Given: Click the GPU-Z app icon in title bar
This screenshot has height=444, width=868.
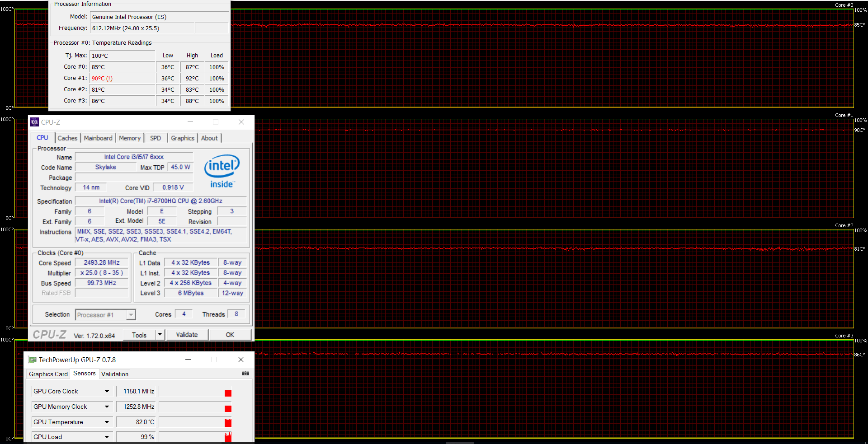Looking at the screenshot, I should (32, 360).
